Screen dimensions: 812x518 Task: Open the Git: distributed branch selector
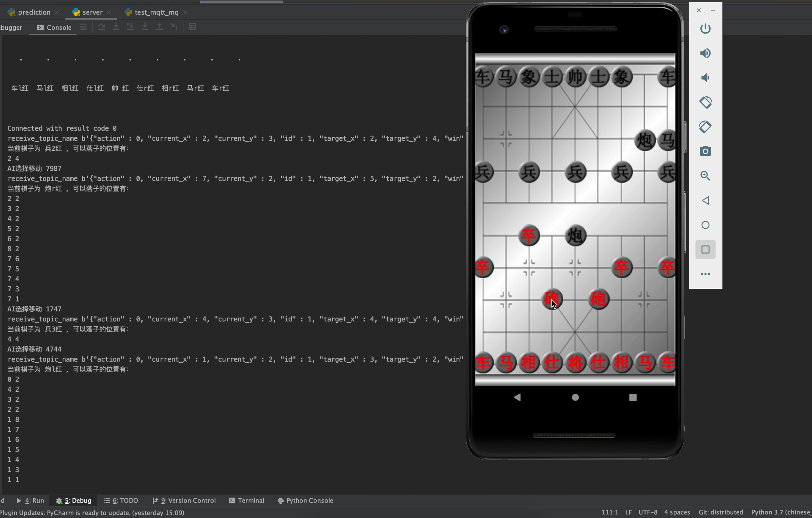pos(721,512)
